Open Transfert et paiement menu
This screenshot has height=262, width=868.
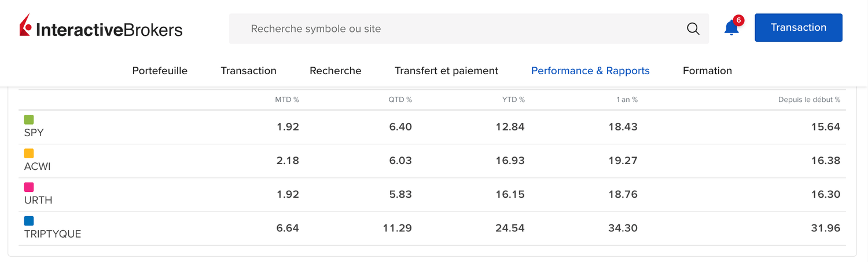(x=446, y=71)
